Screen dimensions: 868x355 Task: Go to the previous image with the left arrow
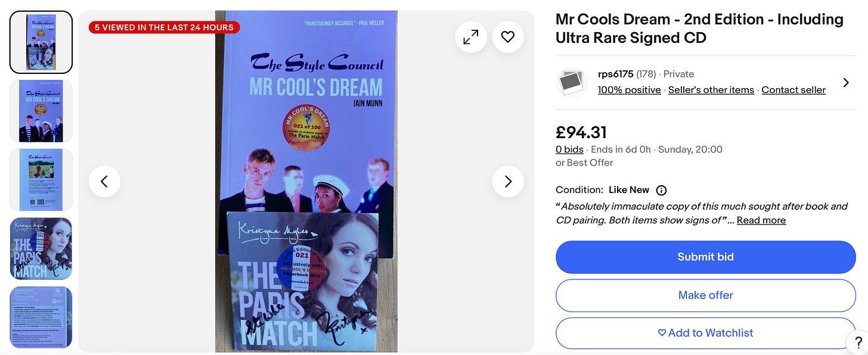[104, 181]
